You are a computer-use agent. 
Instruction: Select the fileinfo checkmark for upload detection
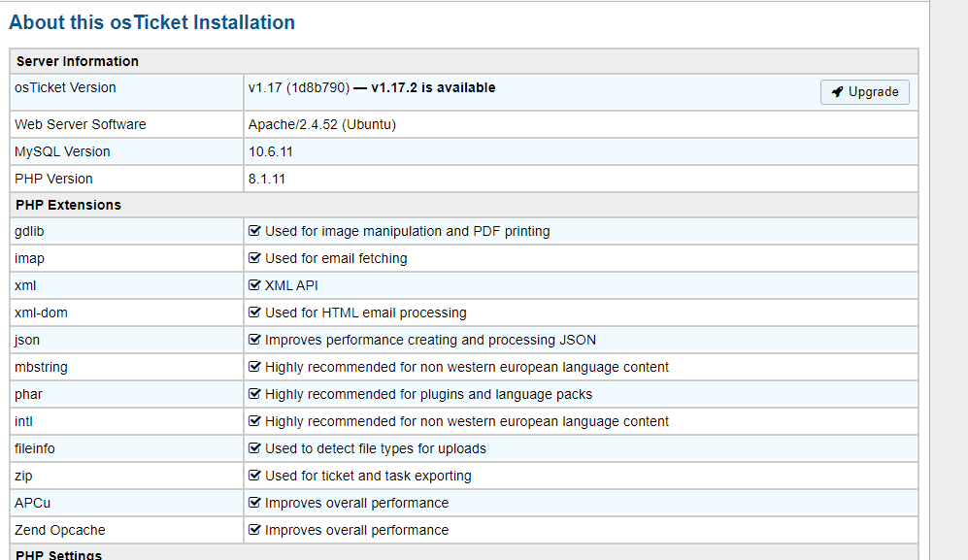click(x=255, y=448)
